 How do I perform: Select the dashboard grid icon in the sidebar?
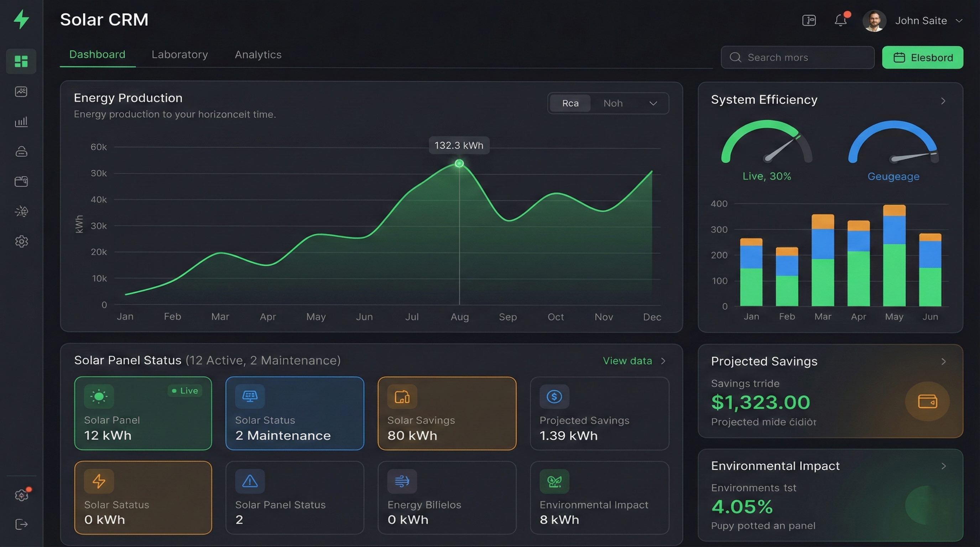click(x=21, y=61)
